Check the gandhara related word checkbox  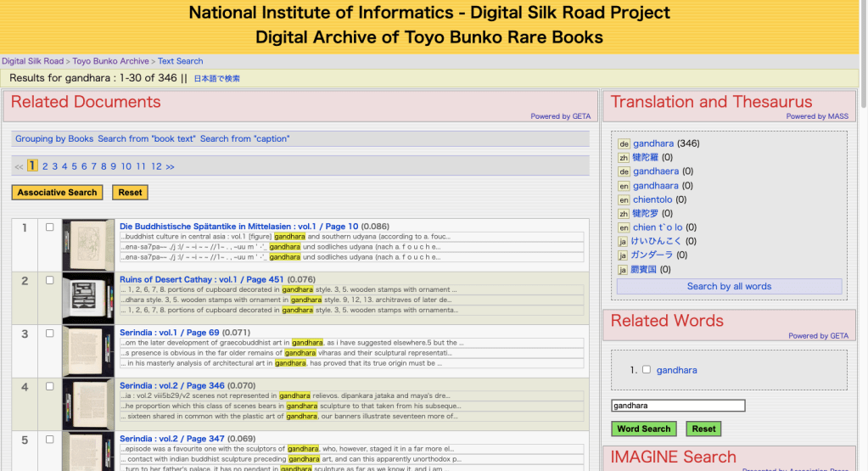(x=647, y=370)
